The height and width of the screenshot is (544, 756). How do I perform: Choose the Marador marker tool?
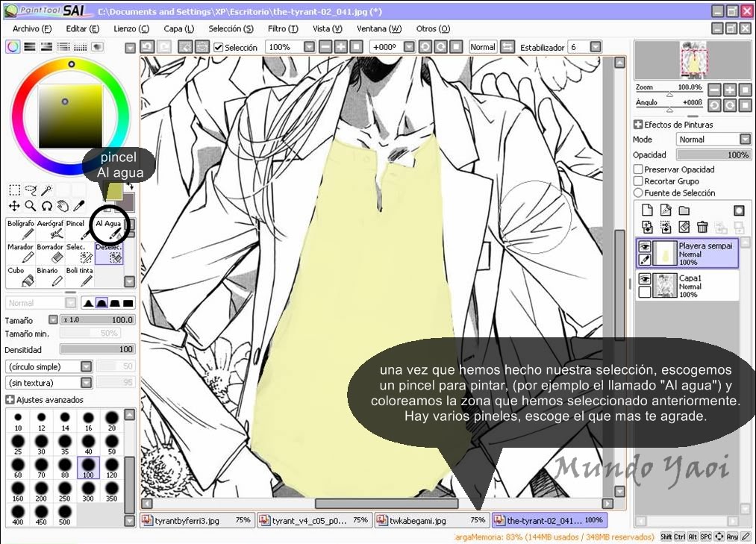click(x=21, y=253)
